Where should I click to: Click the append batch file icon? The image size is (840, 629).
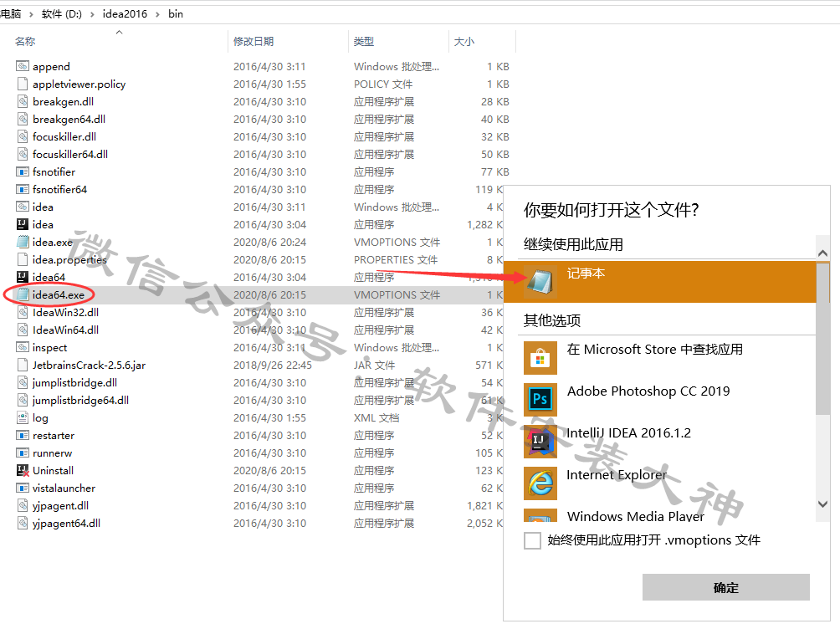coord(23,66)
